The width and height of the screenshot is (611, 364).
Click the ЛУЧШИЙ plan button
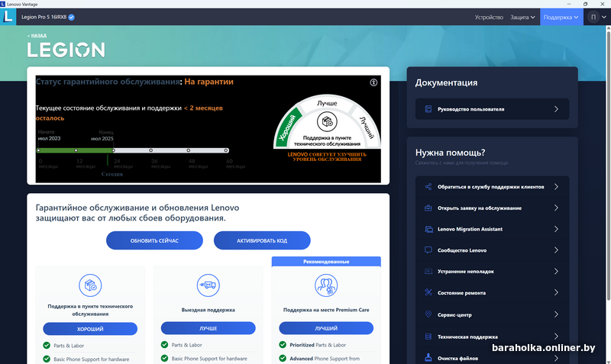pos(326,328)
